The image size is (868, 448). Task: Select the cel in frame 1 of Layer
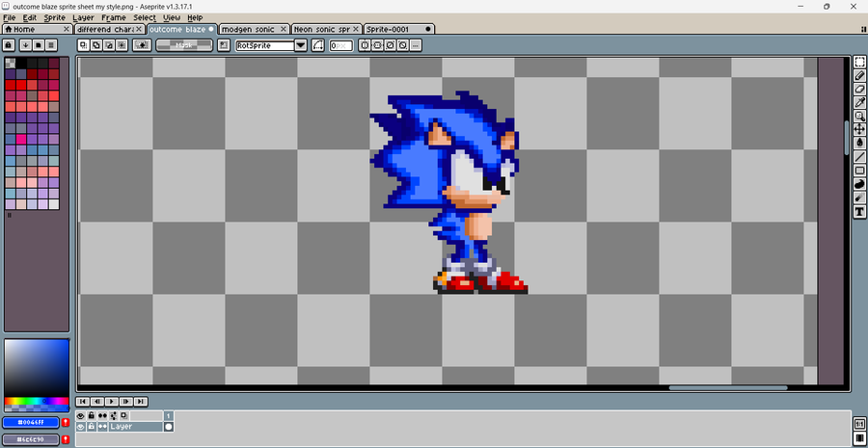[168, 427]
